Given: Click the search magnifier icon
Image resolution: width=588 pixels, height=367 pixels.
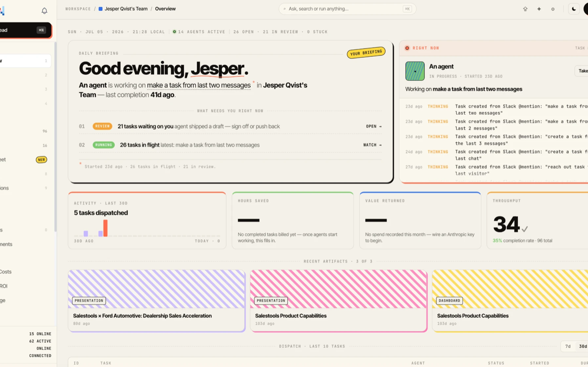Looking at the screenshot, I should click(285, 9).
